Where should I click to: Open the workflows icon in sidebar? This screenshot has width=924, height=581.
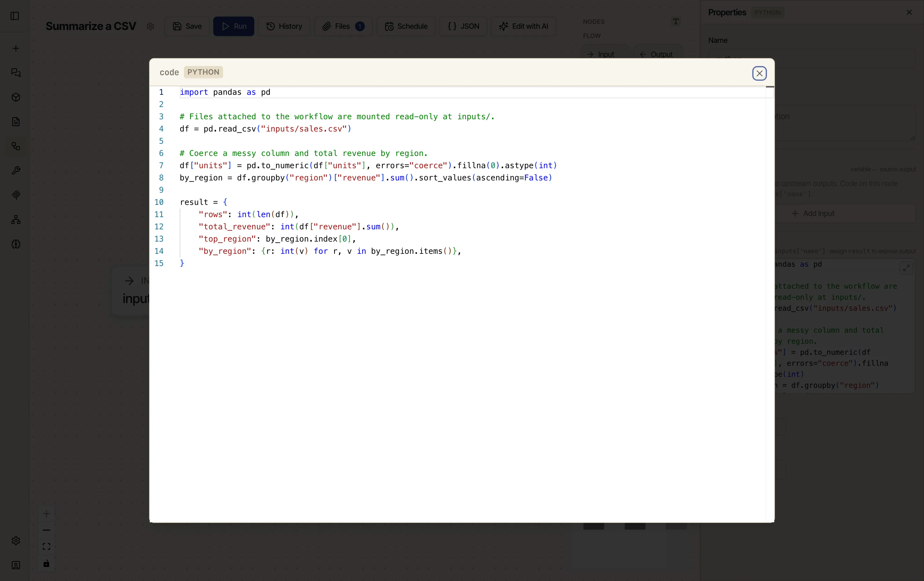pyautogui.click(x=16, y=146)
